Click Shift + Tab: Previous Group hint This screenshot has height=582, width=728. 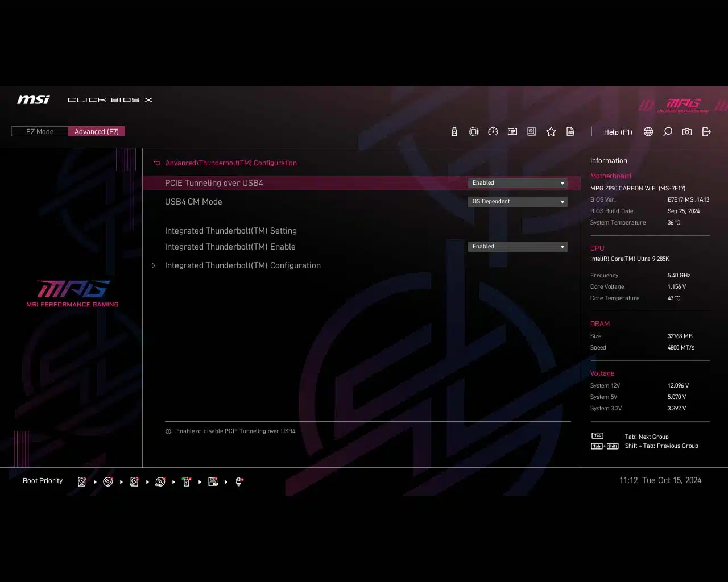click(661, 446)
